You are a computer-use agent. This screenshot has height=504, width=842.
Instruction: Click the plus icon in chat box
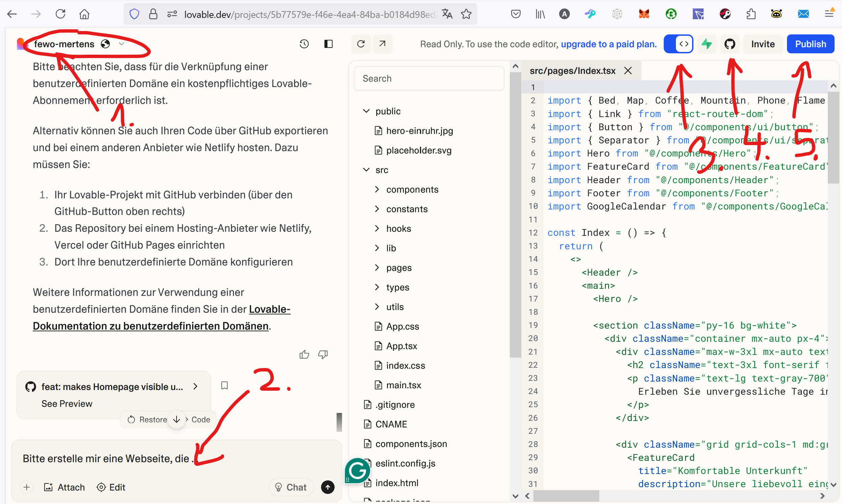[27, 487]
